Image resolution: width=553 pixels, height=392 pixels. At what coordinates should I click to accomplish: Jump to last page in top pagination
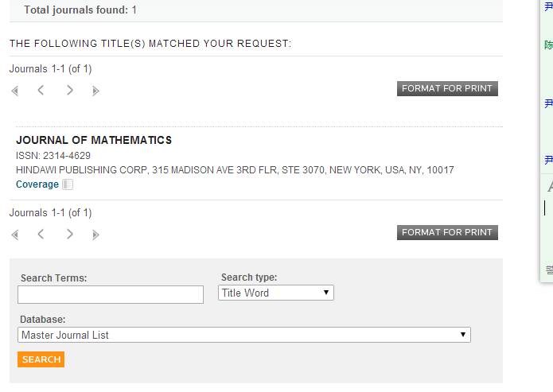click(x=95, y=91)
